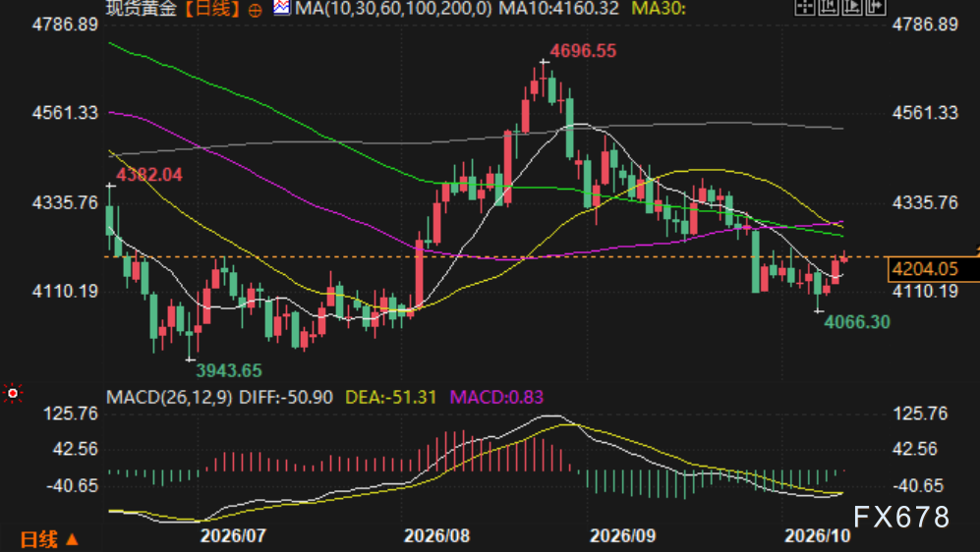The width and height of the screenshot is (980, 552).
Task: Click the 4066.30 recent low label
Action: point(857,322)
